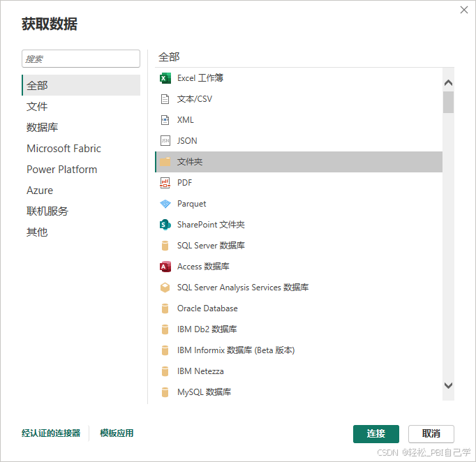Click the green 连接 button

click(375, 434)
